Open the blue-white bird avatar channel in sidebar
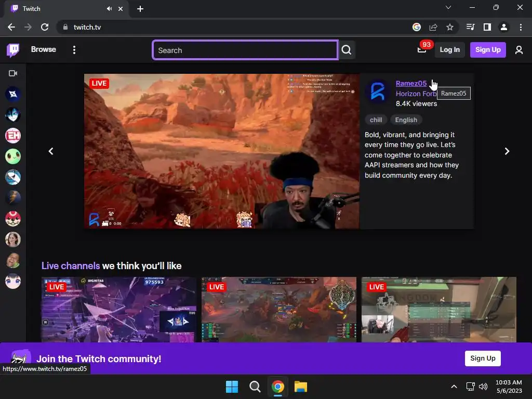The width and height of the screenshot is (532, 399). 13,177
